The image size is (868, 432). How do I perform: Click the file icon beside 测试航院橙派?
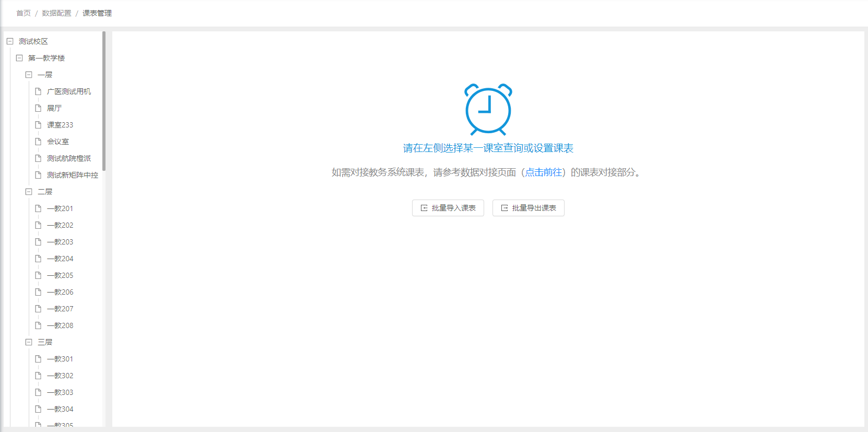point(38,158)
